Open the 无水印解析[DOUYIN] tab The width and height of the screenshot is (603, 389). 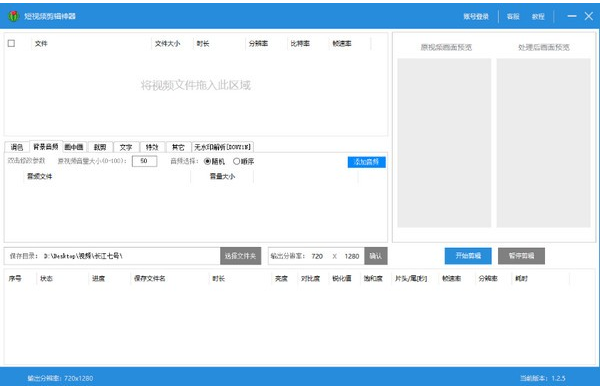222,147
